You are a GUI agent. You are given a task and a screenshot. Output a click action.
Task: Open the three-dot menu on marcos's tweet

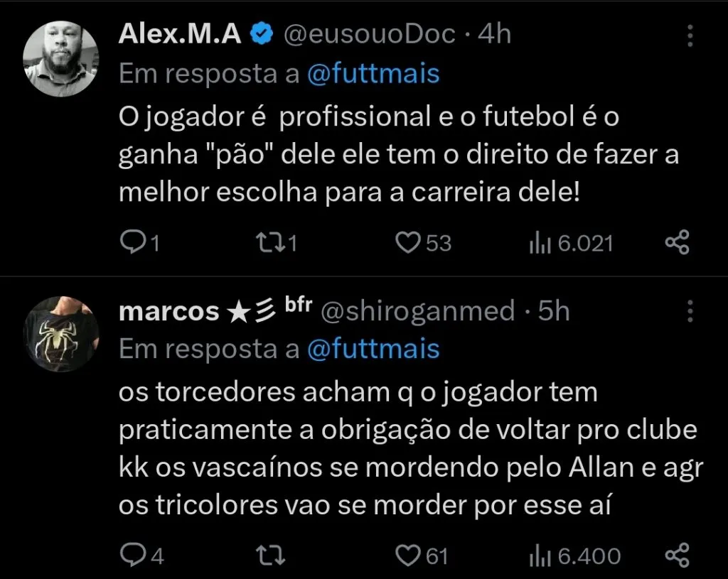(x=690, y=313)
